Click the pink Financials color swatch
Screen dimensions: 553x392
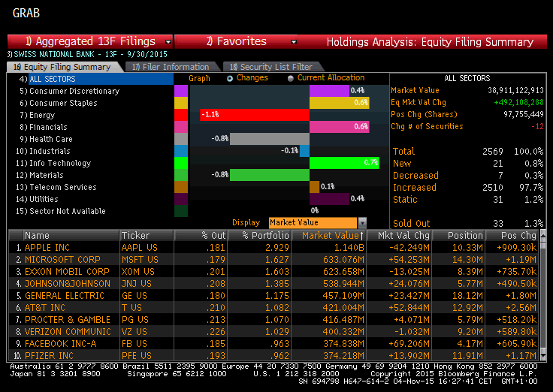181,127
